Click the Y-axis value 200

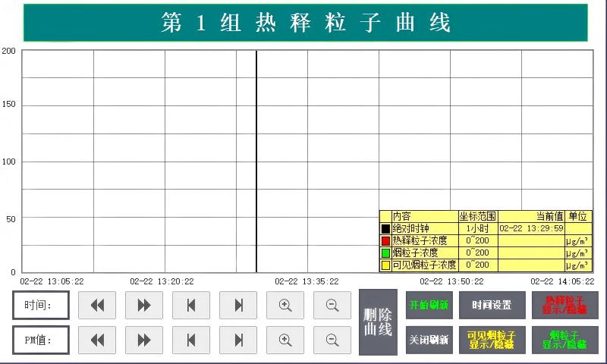pos(8,51)
